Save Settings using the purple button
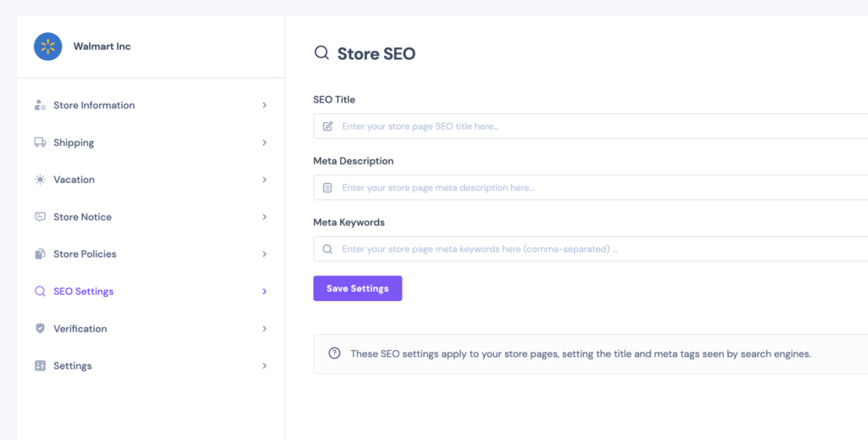The height and width of the screenshot is (440, 868). (x=358, y=288)
